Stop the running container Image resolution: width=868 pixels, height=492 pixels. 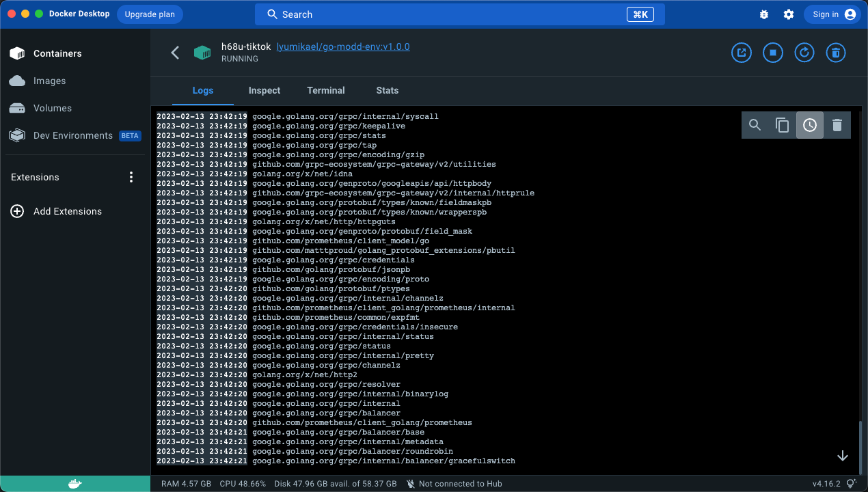[x=773, y=53]
